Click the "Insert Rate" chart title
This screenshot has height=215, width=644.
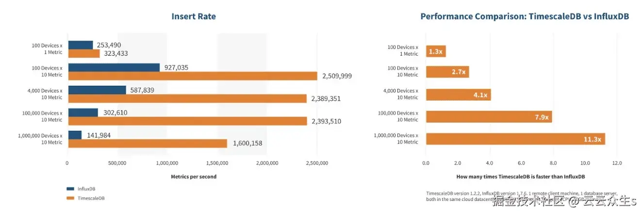(x=194, y=16)
